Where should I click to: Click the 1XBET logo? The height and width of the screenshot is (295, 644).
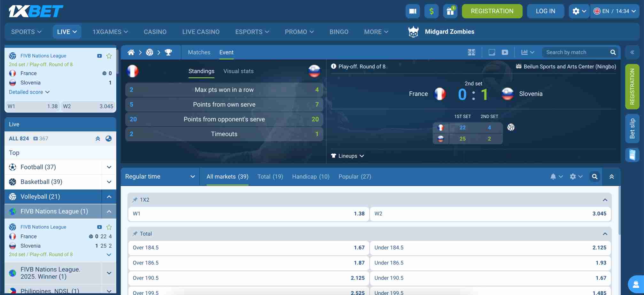(x=36, y=11)
